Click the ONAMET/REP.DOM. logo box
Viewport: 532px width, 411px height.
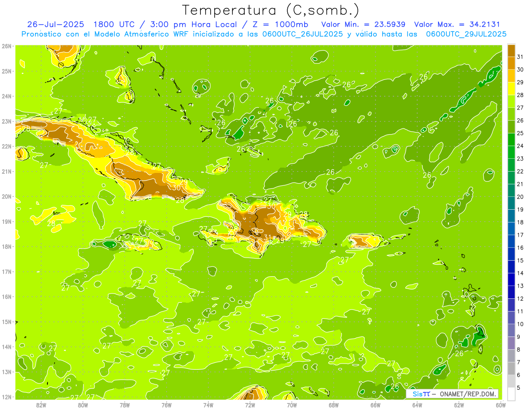pos(452,394)
